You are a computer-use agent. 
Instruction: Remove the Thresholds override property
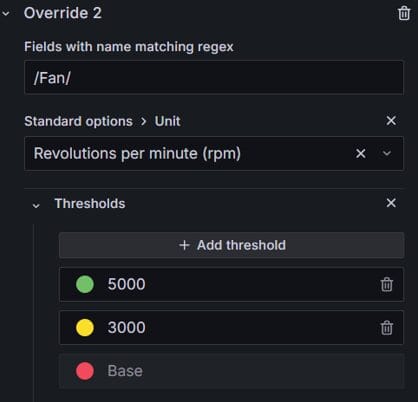(x=391, y=203)
